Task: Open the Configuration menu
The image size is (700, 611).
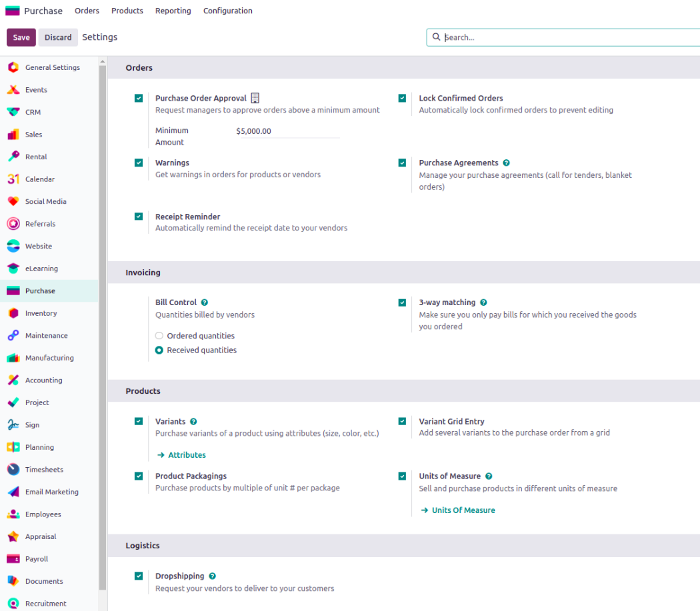Action: click(x=227, y=11)
